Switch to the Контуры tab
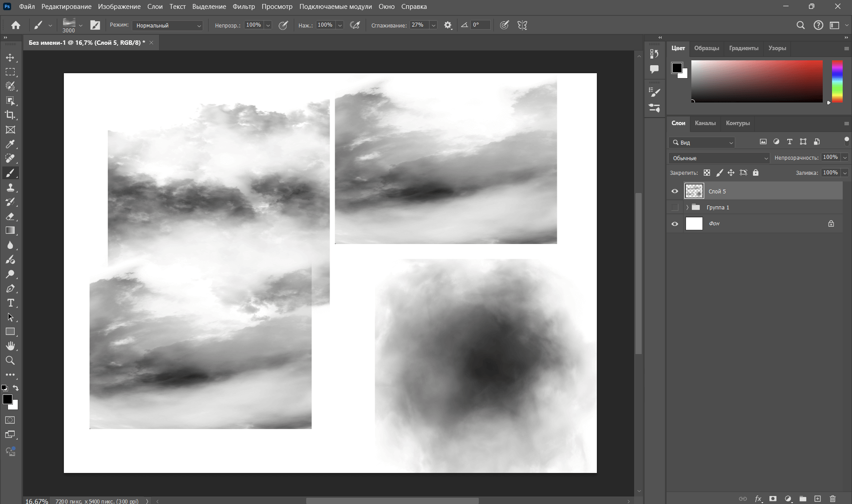852x504 pixels. (738, 123)
